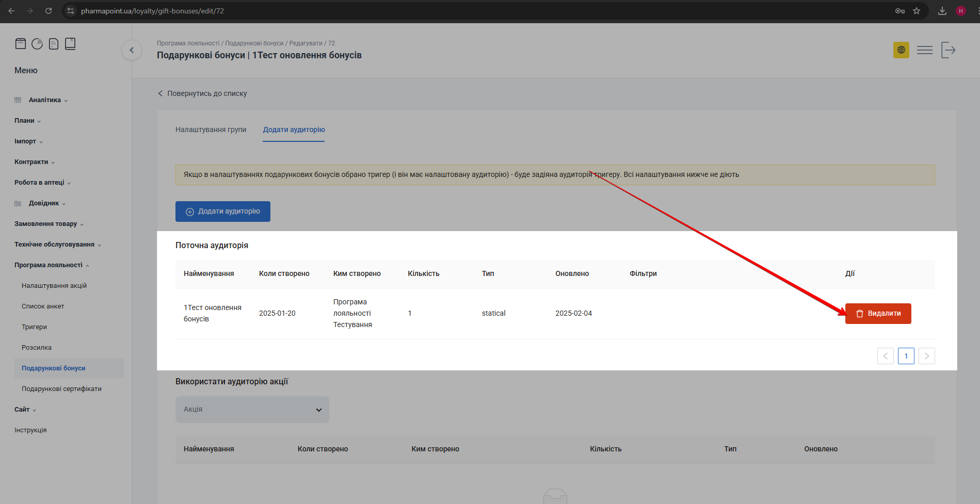Expand the Плани menu section
Image resolution: width=980 pixels, height=504 pixels.
[x=28, y=121]
